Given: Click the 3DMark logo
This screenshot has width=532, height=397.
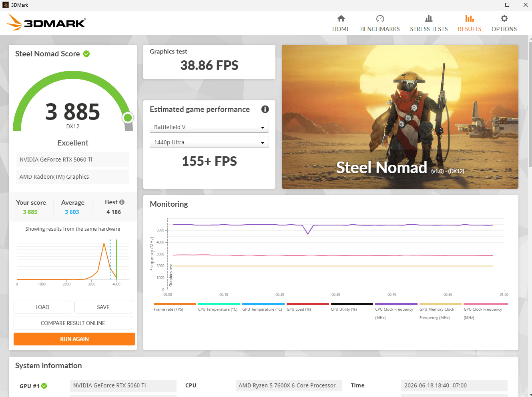Looking at the screenshot, I should [46, 22].
